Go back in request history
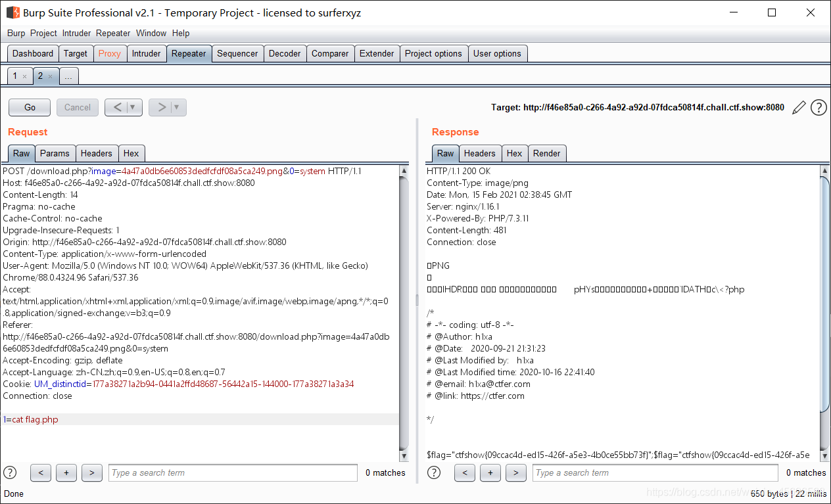831x504 pixels. click(x=117, y=107)
